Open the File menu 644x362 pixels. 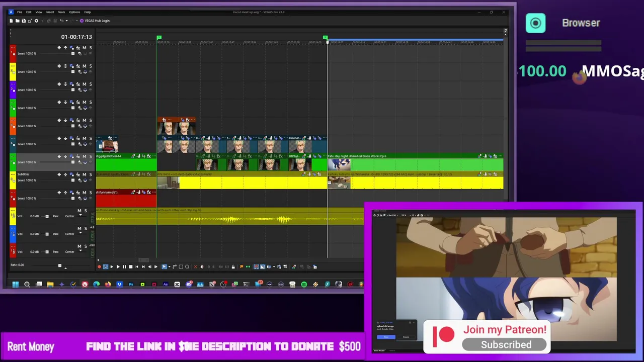(x=20, y=12)
